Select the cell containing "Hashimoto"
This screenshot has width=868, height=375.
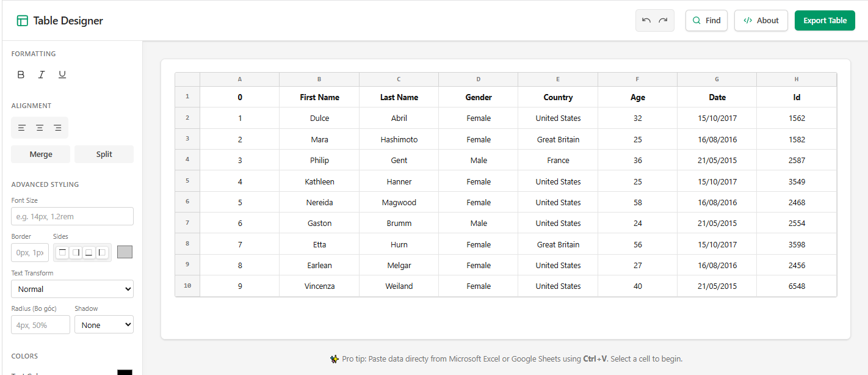tap(399, 139)
